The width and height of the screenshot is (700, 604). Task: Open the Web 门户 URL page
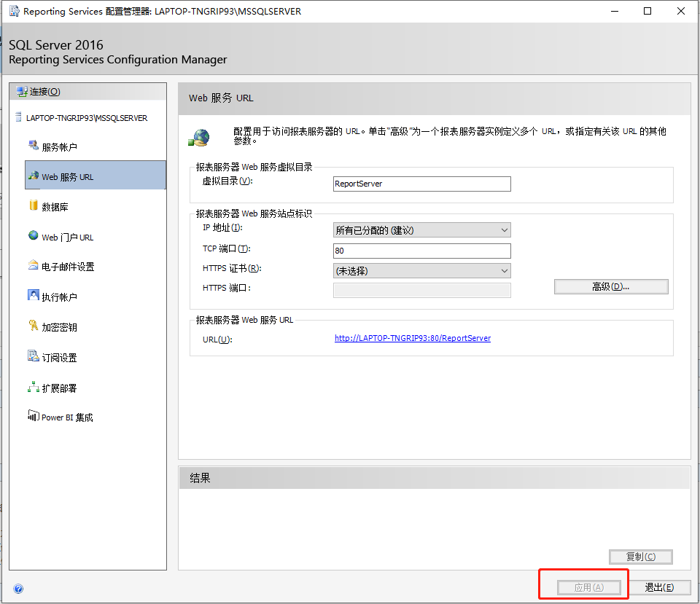(67, 238)
